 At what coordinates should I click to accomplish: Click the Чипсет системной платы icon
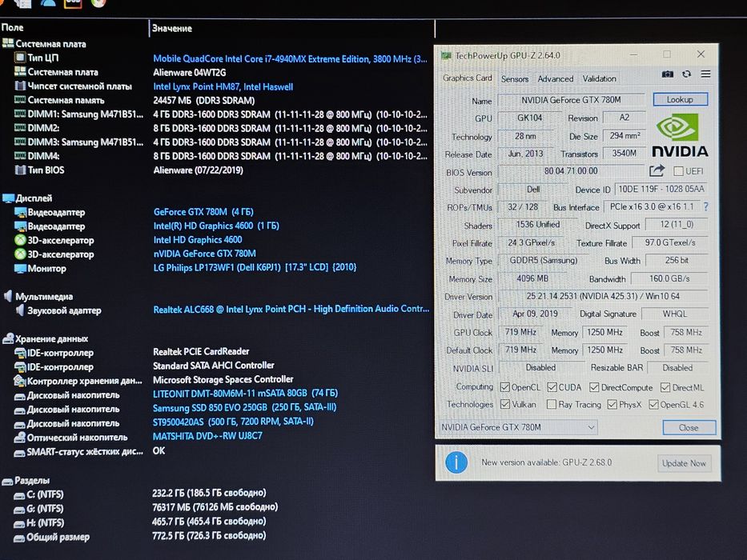pos(20,86)
